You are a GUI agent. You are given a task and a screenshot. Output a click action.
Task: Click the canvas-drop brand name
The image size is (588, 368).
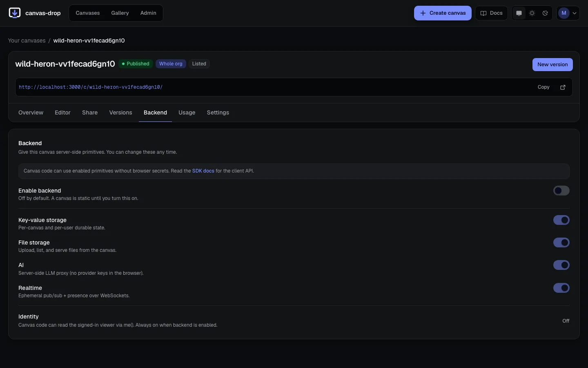[x=43, y=13]
